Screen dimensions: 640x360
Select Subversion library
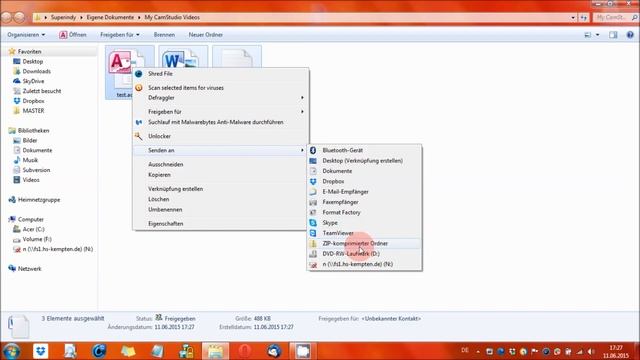pos(36,170)
